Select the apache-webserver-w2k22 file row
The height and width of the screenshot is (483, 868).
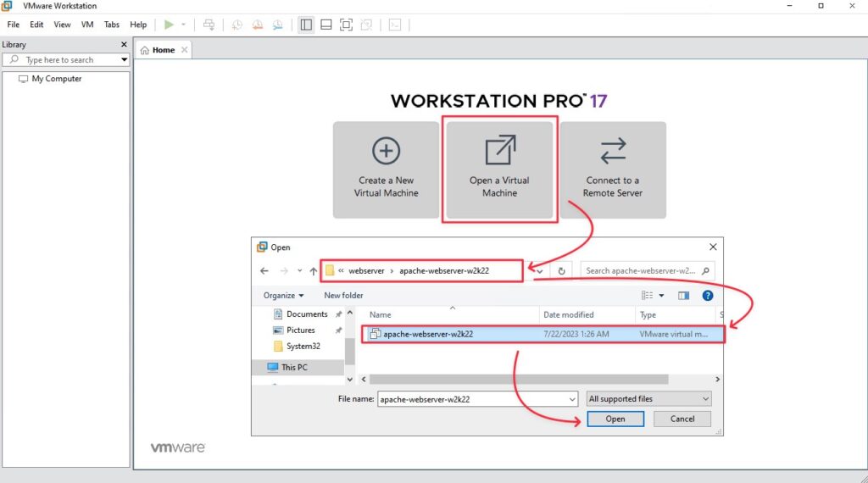(543, 334)
